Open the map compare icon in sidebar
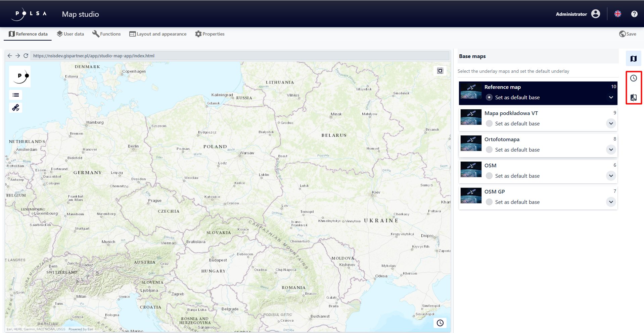644x333 pixels. [x=633, y=97]
